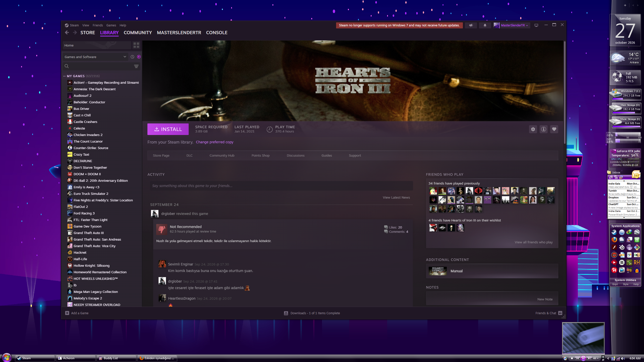
Task: Add Hearts of Iron III to favorites
Action: pos(554,129)
